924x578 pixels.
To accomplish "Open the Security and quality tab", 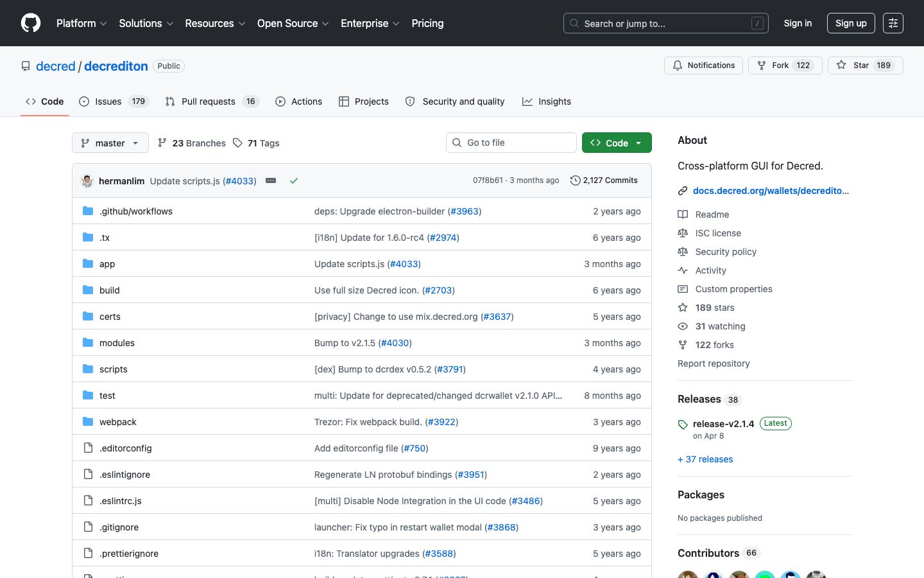I will tap(455, 101).
